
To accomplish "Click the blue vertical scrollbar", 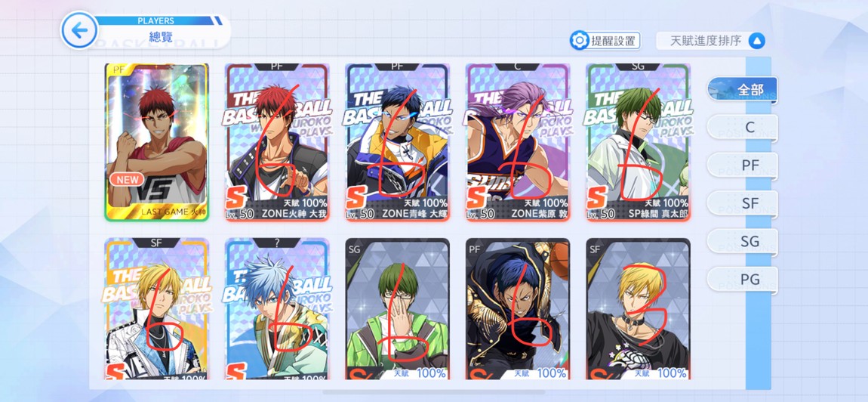I will tap(758, 222).
